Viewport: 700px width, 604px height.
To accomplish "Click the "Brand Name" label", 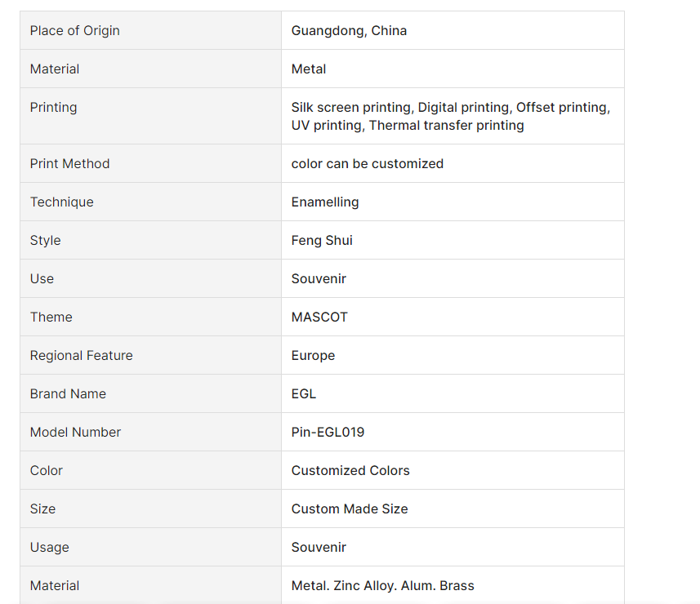I will pos(68,394).
